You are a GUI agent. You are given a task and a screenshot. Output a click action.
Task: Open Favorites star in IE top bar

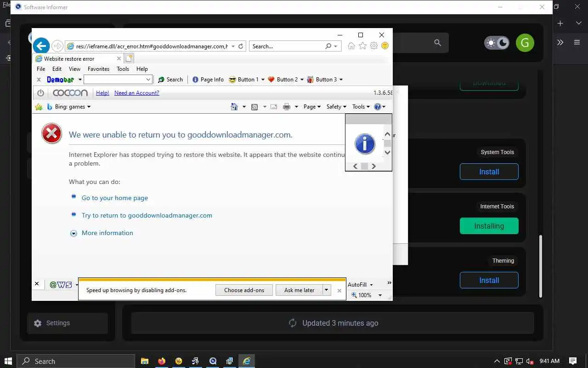(362, 46)
